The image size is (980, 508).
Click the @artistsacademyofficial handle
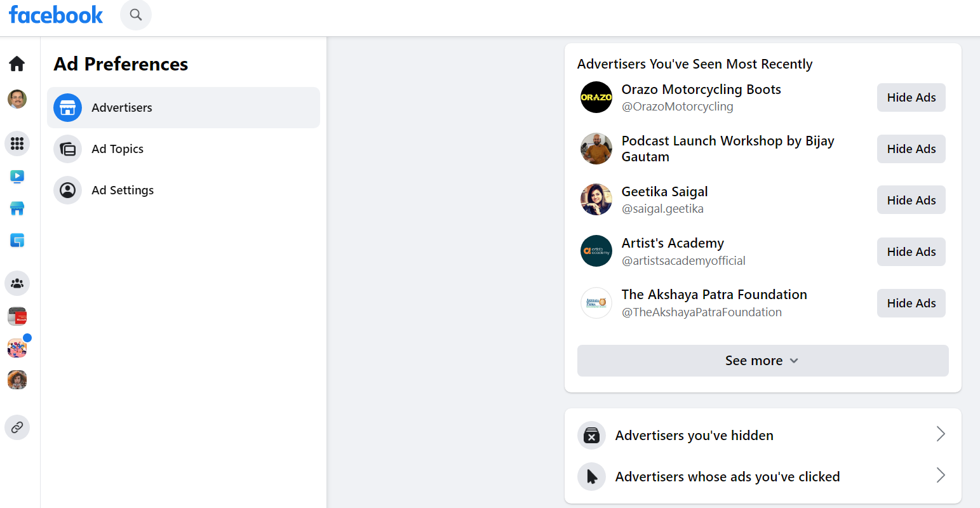click(x=683, y=261)
